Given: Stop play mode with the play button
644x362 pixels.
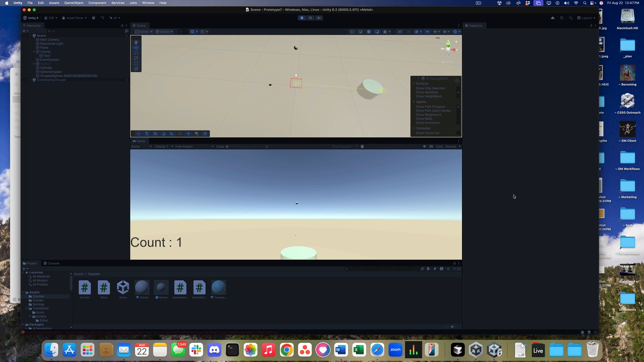Looking at the screenshot, I should (302, 18).
